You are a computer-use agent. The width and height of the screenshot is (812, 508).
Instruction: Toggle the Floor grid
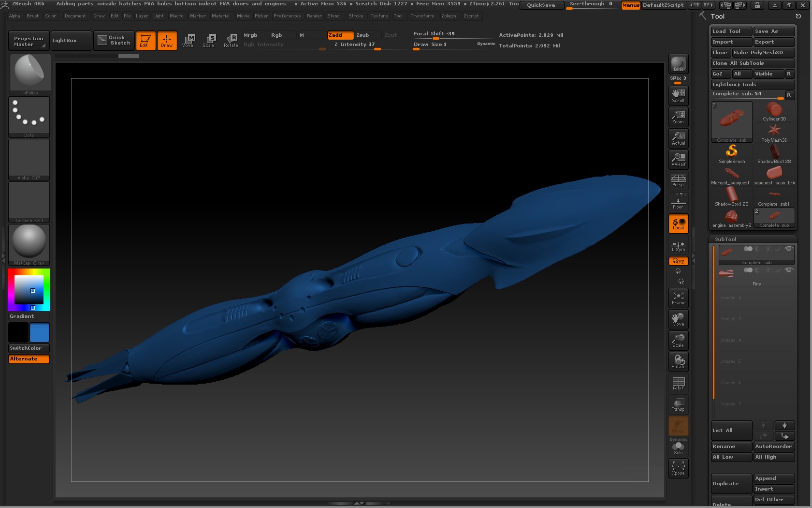tap(678, 202)
